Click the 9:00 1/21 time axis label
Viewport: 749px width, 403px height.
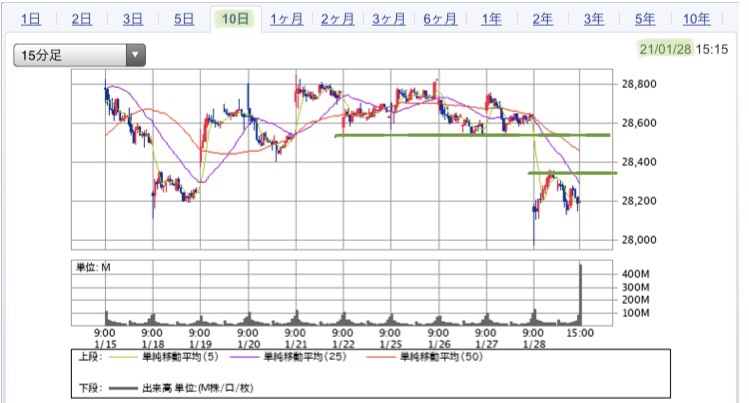pos(295,338)
